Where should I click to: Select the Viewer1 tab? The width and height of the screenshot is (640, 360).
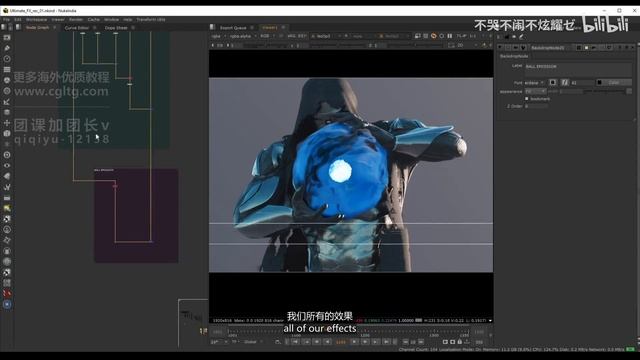(269, 28)
